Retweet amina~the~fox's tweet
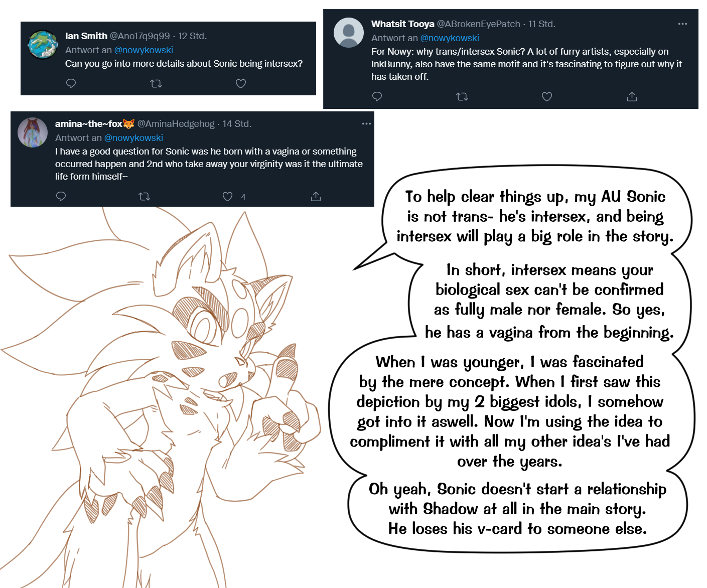Screen dimensions: 707x588 [x=145, y=196]
